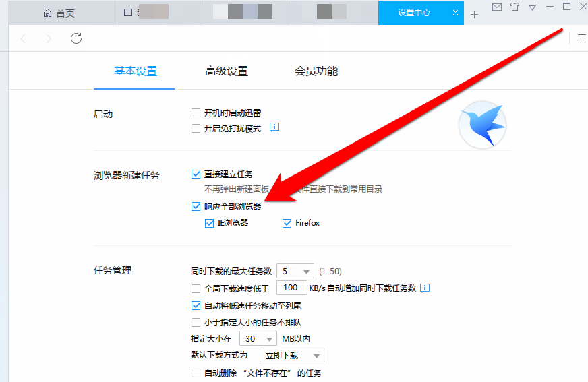Show info about 免打扰模式

pos(274,127)
